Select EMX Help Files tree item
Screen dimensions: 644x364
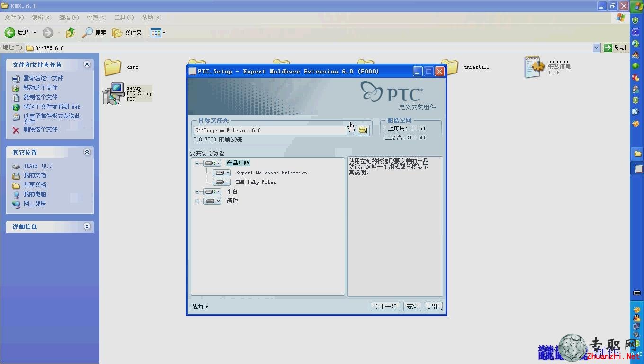[x=256, y=182]
